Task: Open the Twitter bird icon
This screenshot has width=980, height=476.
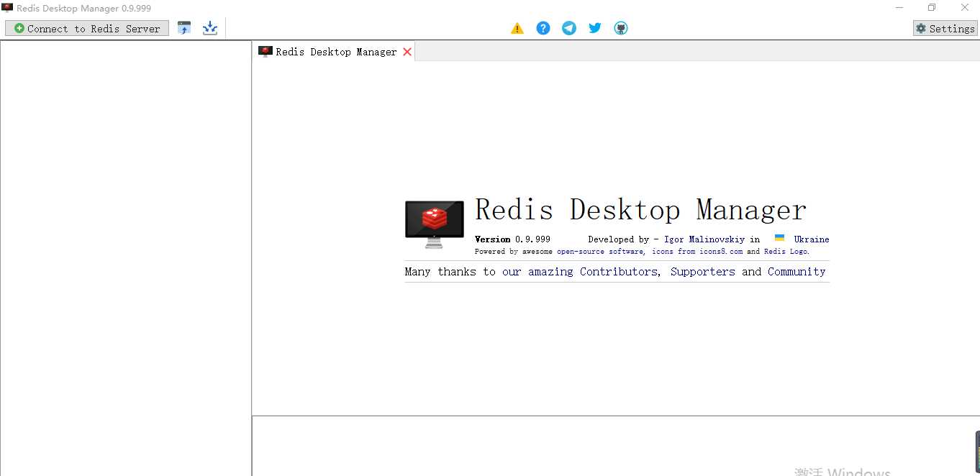Action: click(x=595, y=28)
